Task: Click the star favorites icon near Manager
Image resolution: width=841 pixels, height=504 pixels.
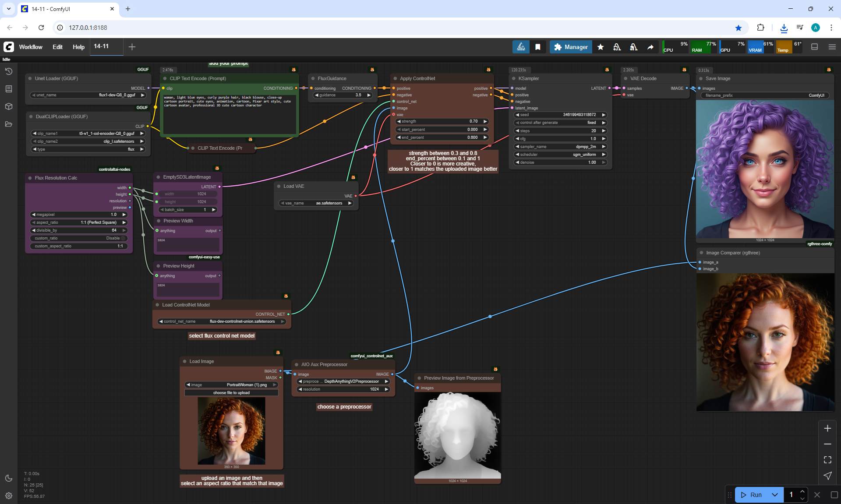Action: pos(601,47)
